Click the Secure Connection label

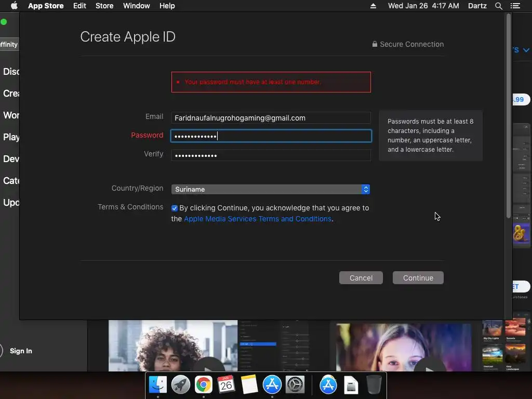tap(411, 44)
